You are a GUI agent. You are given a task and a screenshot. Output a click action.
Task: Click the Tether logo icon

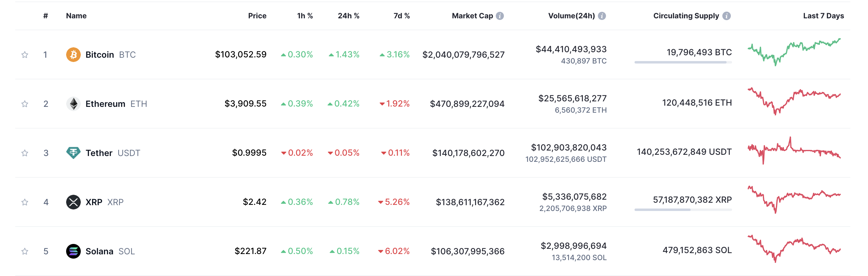click(x=73, y=153)
